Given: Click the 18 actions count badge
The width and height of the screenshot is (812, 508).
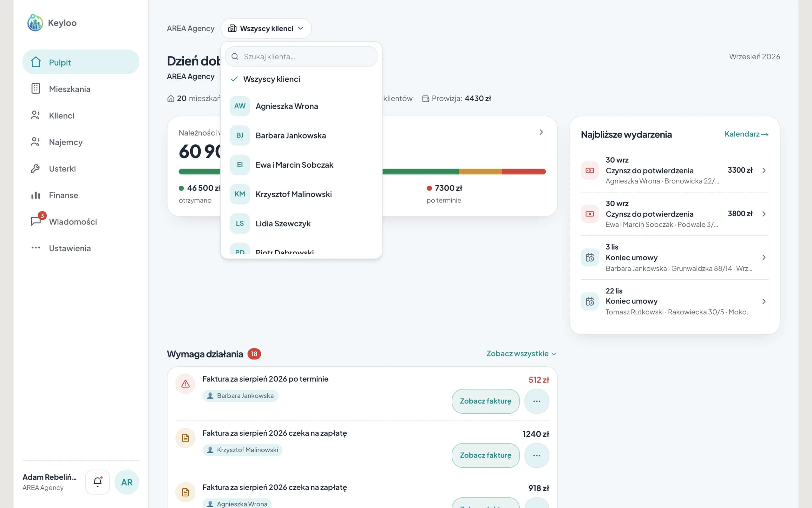Looking at the screenshot, I should coord(254,354).
